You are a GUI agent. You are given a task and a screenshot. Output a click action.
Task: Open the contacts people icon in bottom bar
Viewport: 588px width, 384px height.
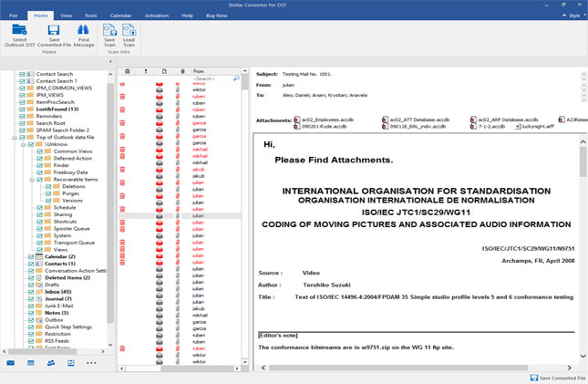pyautogui.click(x=51, y=363)
